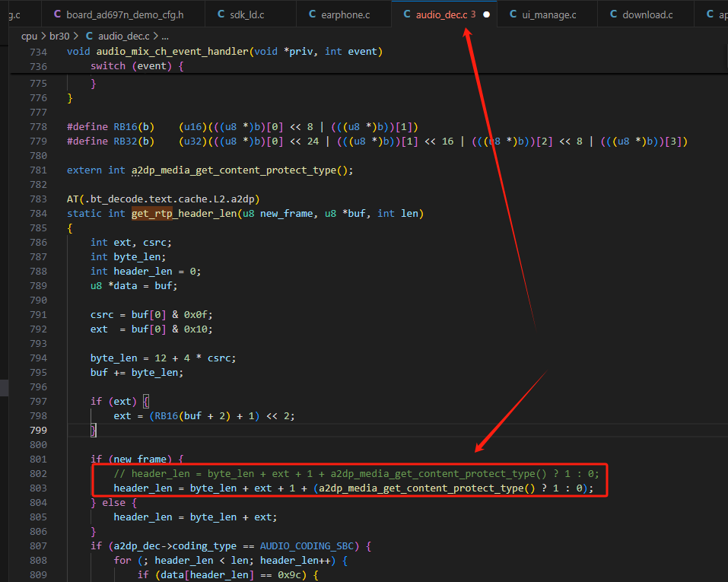Open the cpu breadcrumb folder
The width and height of the screenshot is (728, 582).
[x=29, y=37]
